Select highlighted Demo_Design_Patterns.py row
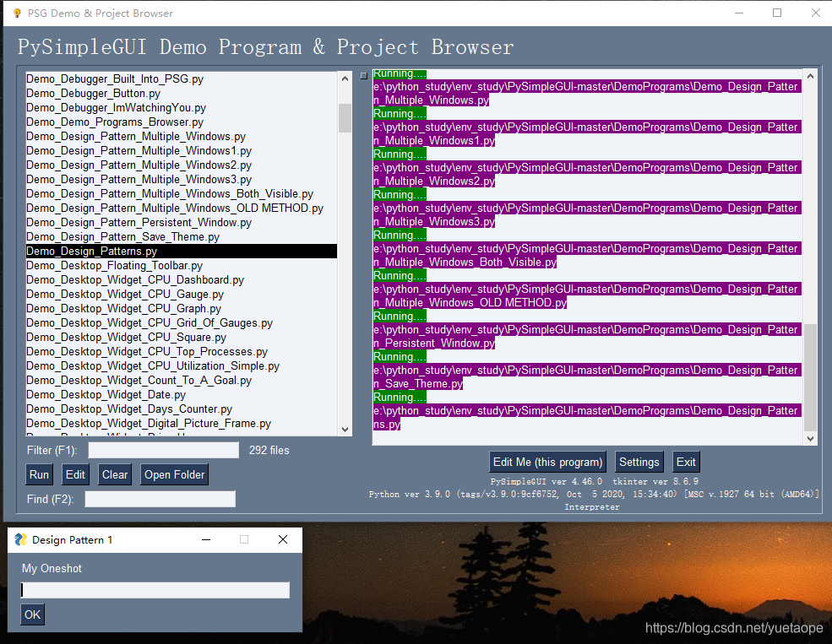 click(x=182, y=251)
